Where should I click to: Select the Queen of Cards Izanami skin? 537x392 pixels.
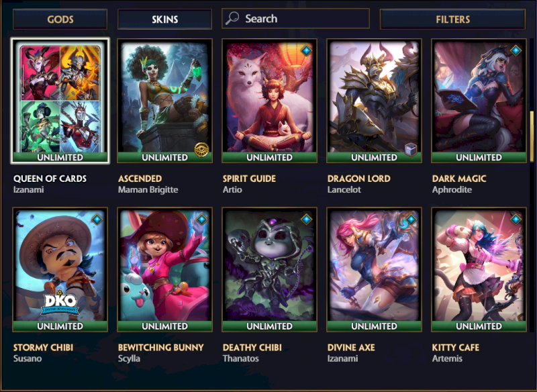(60, 101)
